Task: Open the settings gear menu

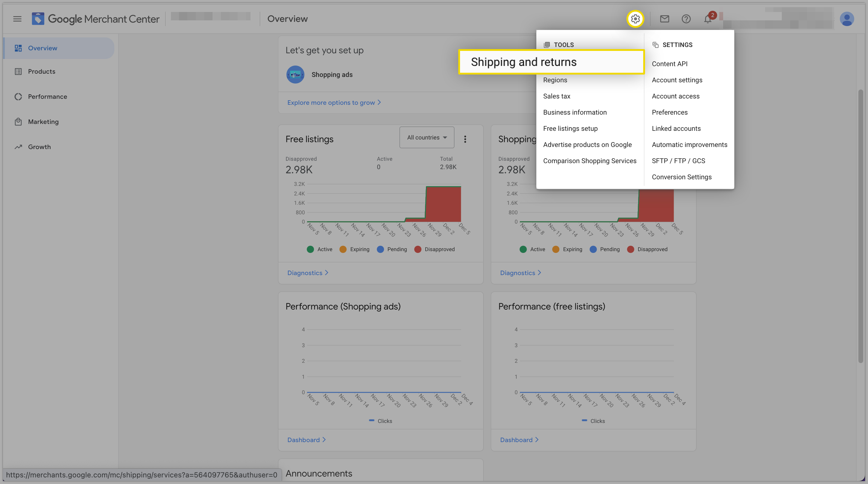Action: click(x=635, y=19)
